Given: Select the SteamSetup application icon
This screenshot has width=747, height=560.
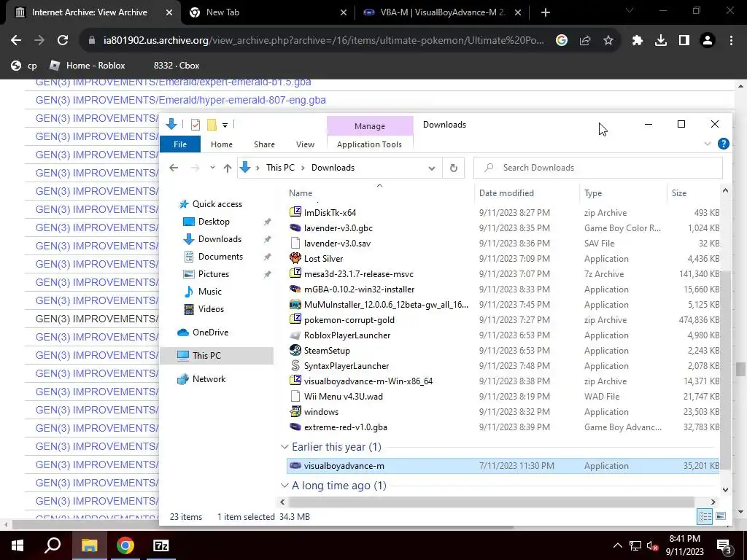Looking at the screenshot, I should click(x=295, y=350).
